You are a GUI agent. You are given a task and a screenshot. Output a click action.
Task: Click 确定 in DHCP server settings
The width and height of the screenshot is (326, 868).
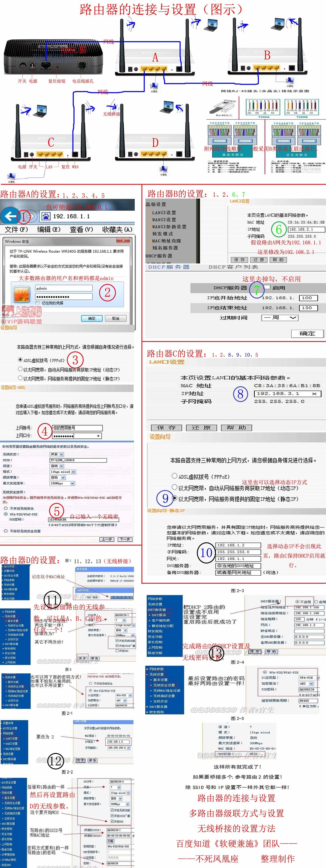[x=308, y=334]
